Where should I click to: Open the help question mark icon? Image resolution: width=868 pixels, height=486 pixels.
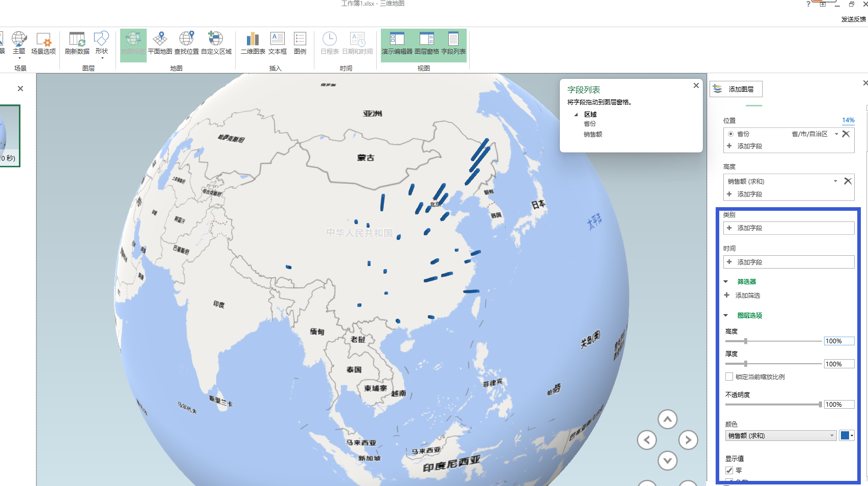click(808, 4)
